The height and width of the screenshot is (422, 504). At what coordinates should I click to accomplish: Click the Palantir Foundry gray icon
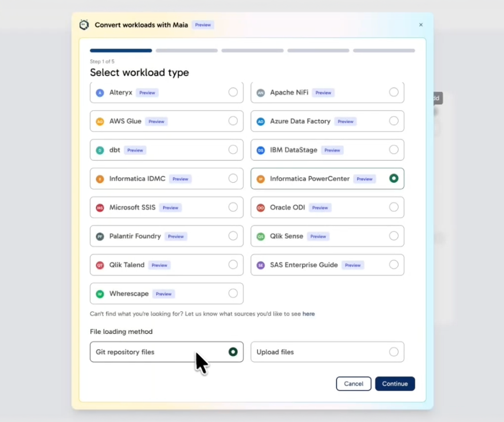[x=100, y=237]
